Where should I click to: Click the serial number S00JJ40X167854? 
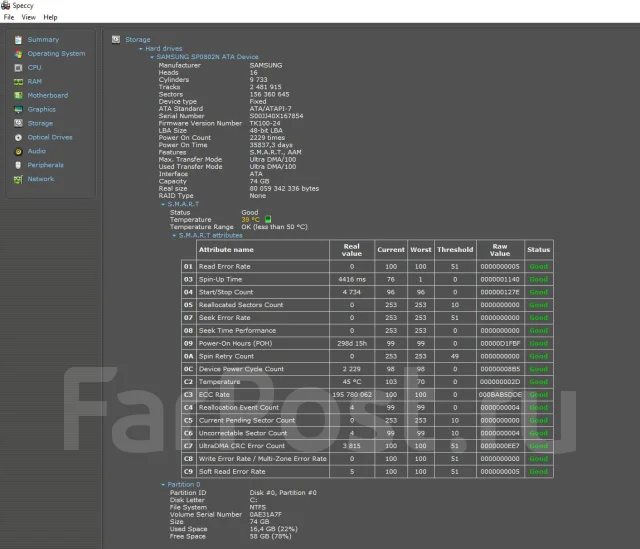tap(276, 116)
